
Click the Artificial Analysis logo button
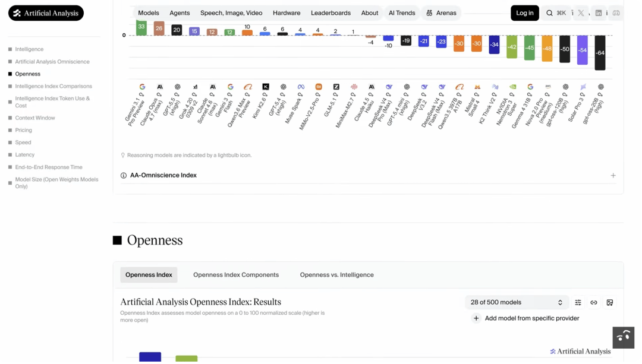[x=46, y=13]
